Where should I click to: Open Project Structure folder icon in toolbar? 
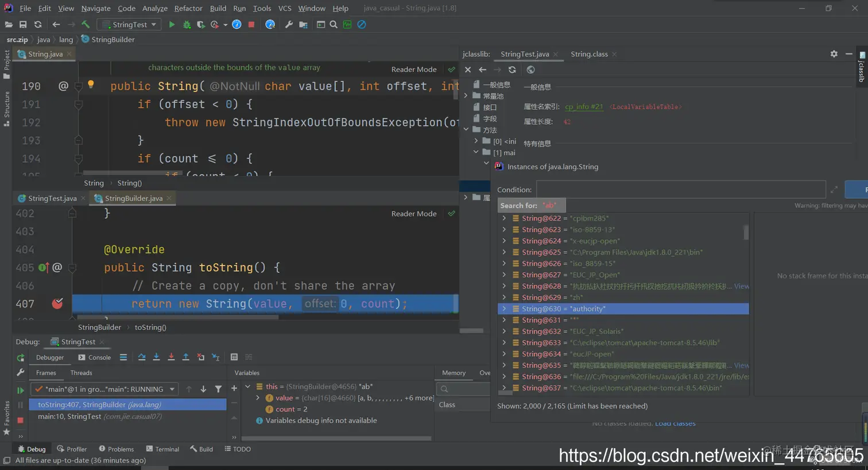point(304,25)
